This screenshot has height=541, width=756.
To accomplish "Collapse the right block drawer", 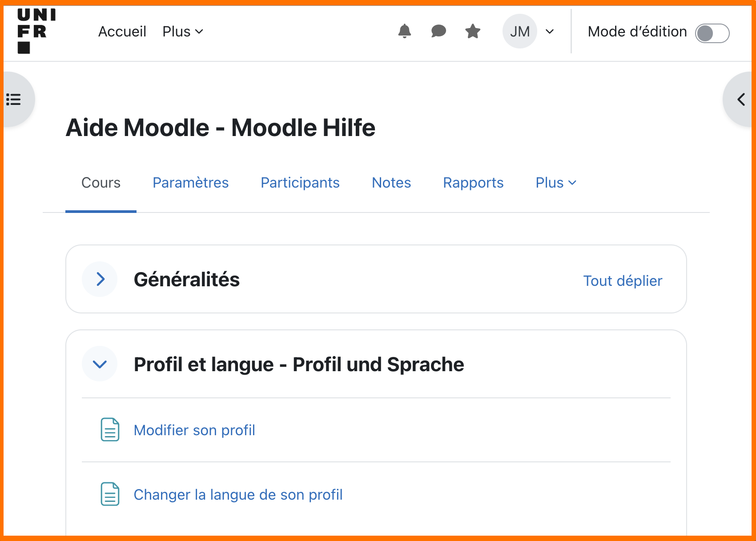I will (741, 100).
